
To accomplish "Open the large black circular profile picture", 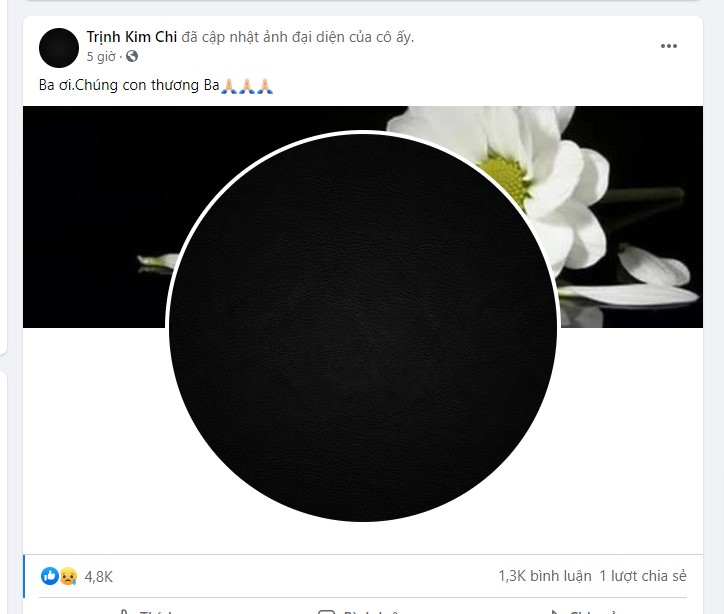I will tap(363, 327).
